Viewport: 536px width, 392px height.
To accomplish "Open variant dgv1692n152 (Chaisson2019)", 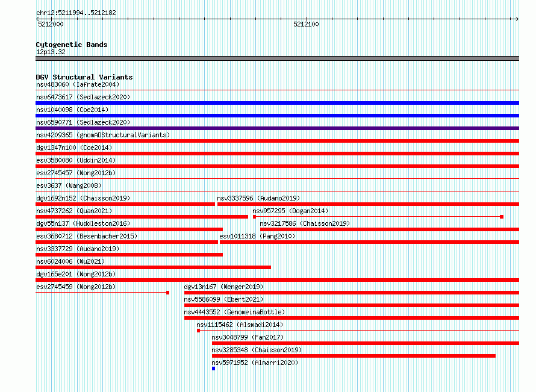I will (x=83, y=198).
